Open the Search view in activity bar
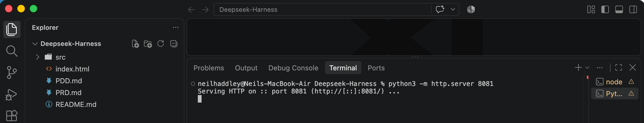 pyautogui.click(x=12, y=51)
